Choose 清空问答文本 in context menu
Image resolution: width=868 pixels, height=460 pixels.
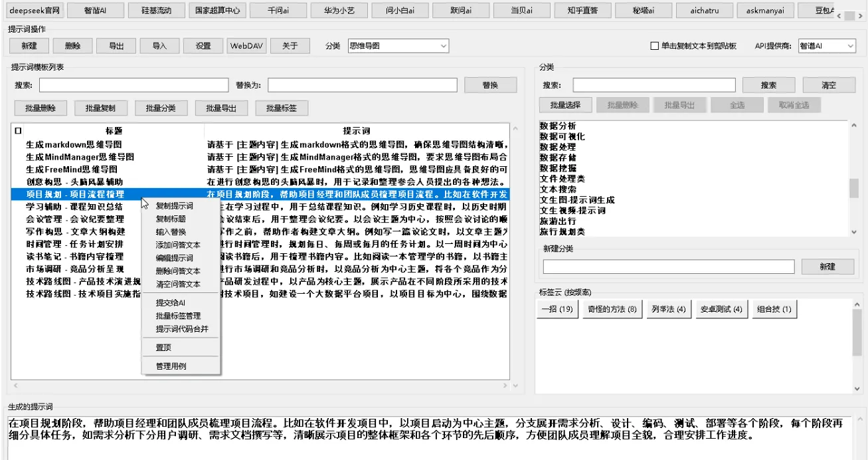tap(179, 284)
